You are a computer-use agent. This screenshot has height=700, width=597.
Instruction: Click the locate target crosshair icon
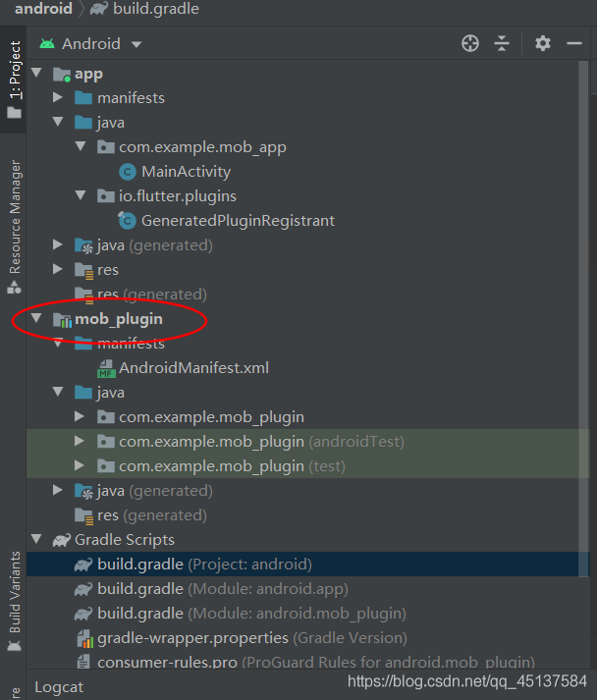470,43
